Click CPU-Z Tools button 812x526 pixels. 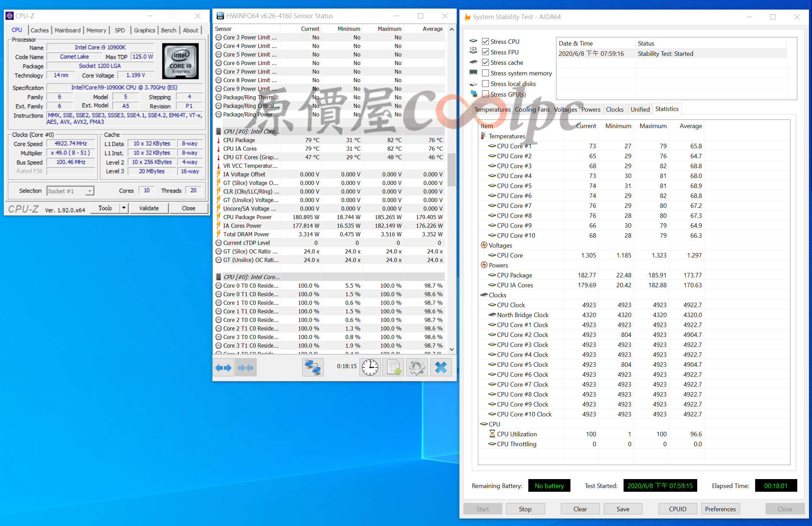point(105,208)
